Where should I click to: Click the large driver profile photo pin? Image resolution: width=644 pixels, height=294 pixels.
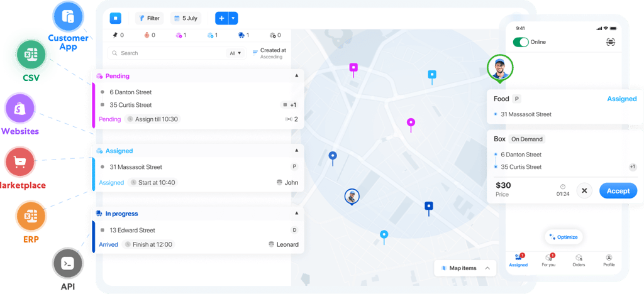tap(500, 68)
